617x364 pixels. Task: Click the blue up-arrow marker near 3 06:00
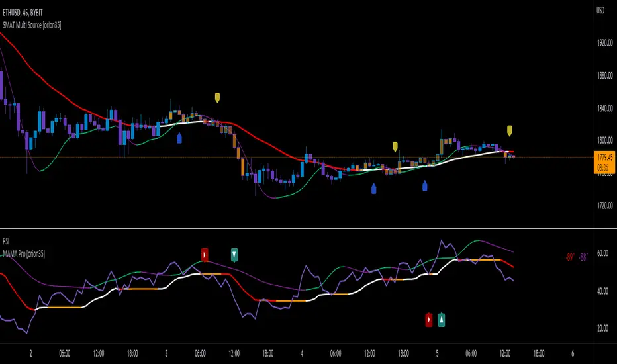[x=179, y=138]
